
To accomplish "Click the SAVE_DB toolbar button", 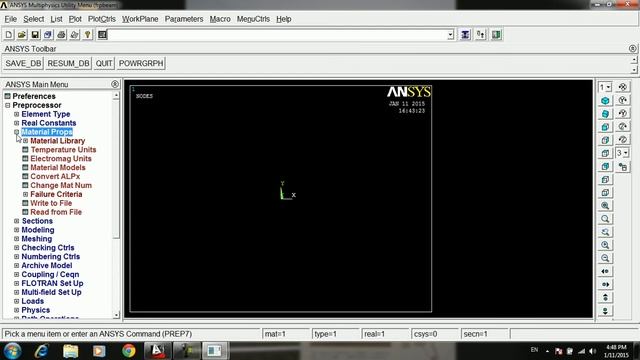I will 23,63.
